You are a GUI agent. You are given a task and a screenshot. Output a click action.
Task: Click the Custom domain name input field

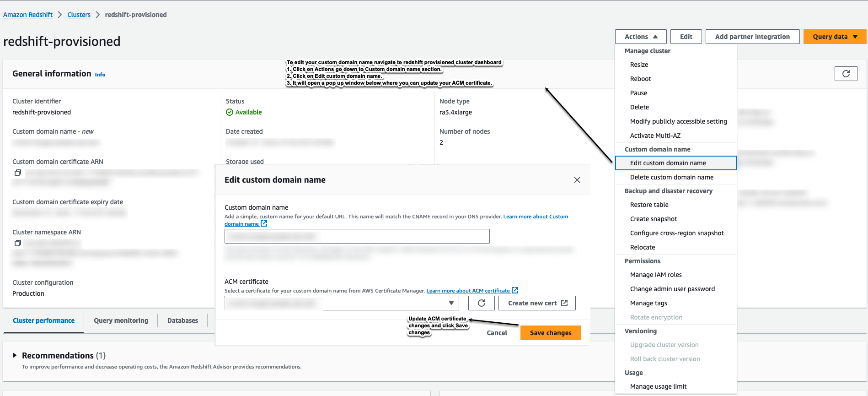tap(357, 236)
